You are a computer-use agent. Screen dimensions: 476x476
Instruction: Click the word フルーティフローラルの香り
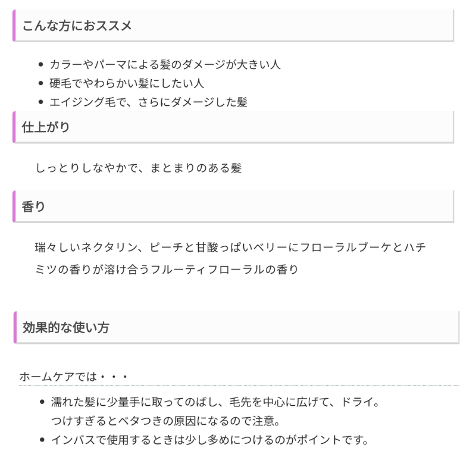pyautogui.click(x=224, y=270)
